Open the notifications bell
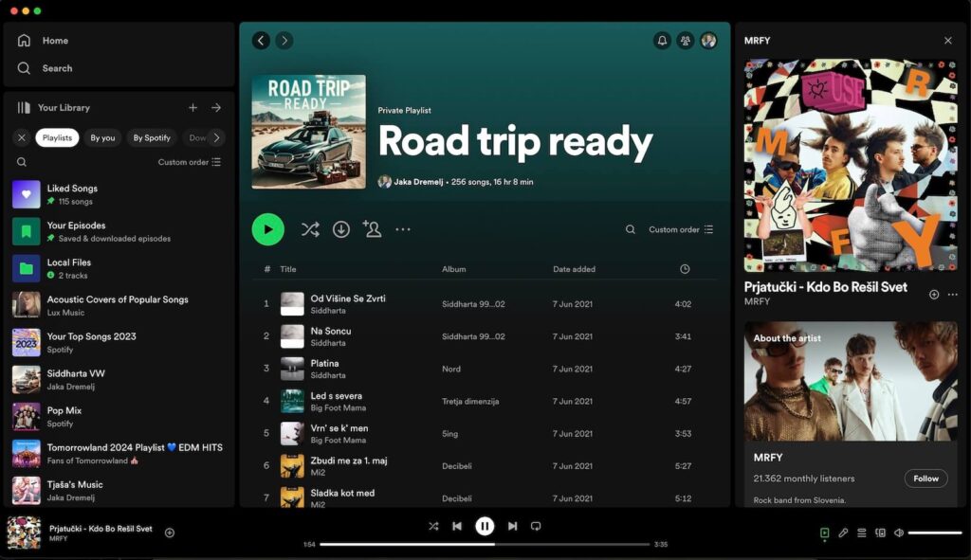This screenshot has height=560, width=971. coord(662,41)
